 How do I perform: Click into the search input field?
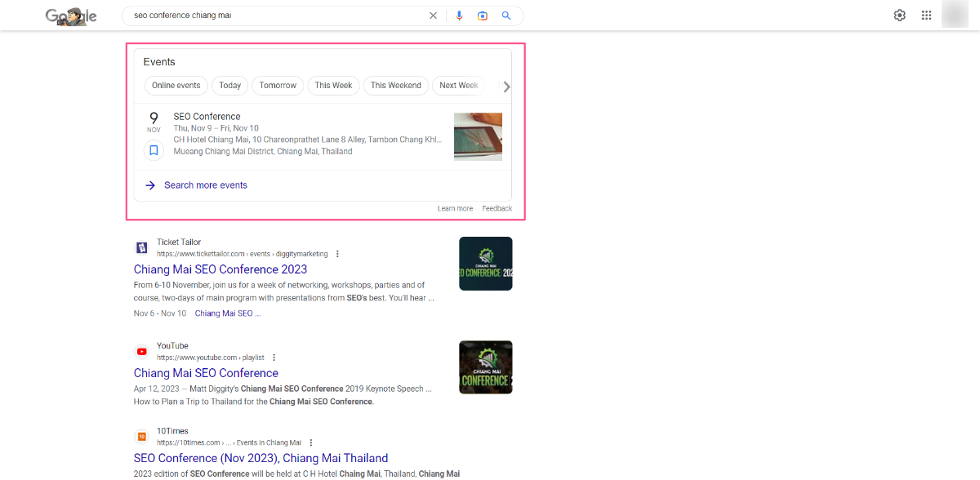(x=278, y=16)
